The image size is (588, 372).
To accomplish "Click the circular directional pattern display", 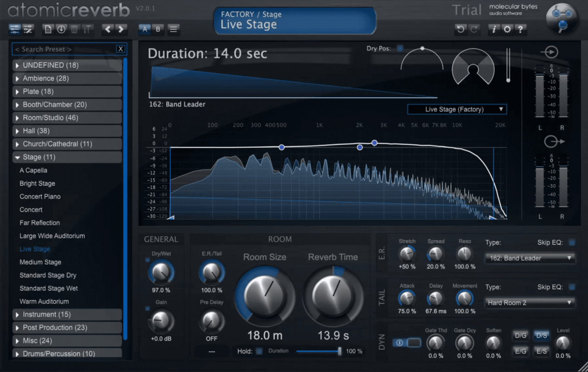I will 473,67.
